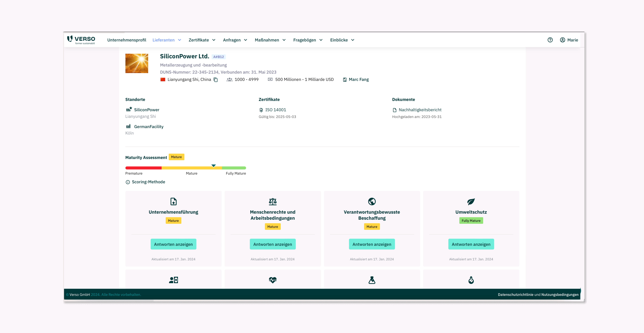Open the Zertifikate dropdown menu
The image size is (644, 333).
(202, 40)
